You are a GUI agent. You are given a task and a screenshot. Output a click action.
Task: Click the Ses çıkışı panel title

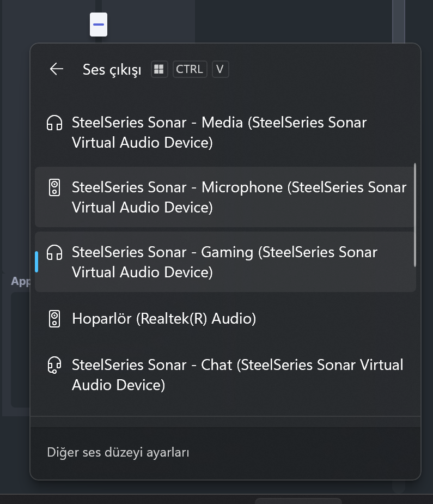[x=112, y=69]
